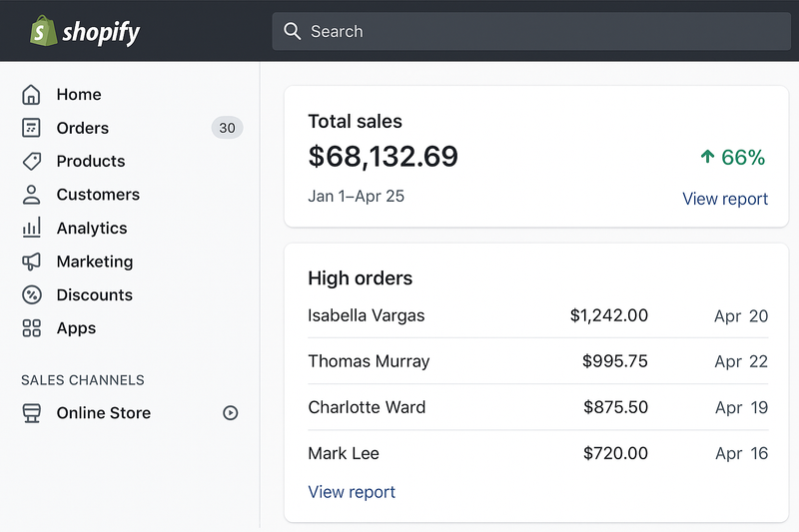This screenshot has width=799, height=532.
Task: Open View report link under High orders
Action: (352, 492)
